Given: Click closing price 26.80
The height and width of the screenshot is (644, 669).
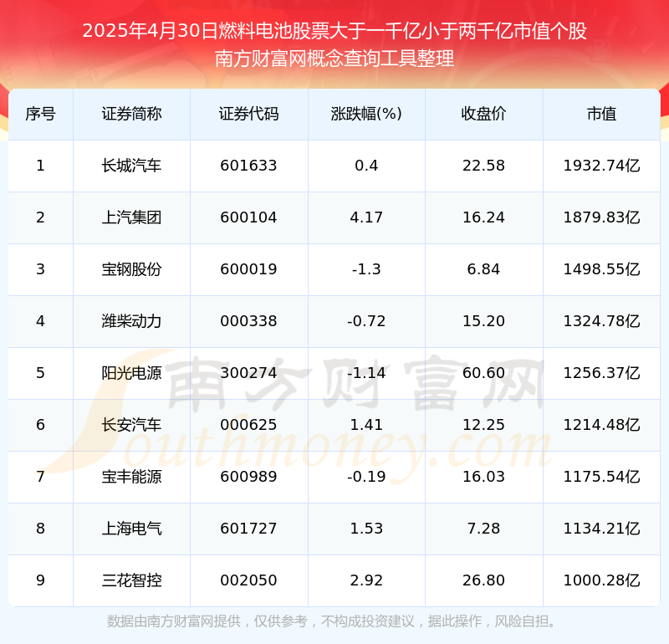Looking at the screenshot, I should tap(483, 580).
